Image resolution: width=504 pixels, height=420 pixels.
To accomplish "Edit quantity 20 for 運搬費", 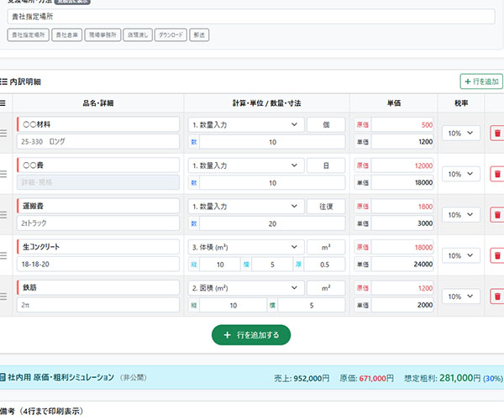I will pos(272,223).
